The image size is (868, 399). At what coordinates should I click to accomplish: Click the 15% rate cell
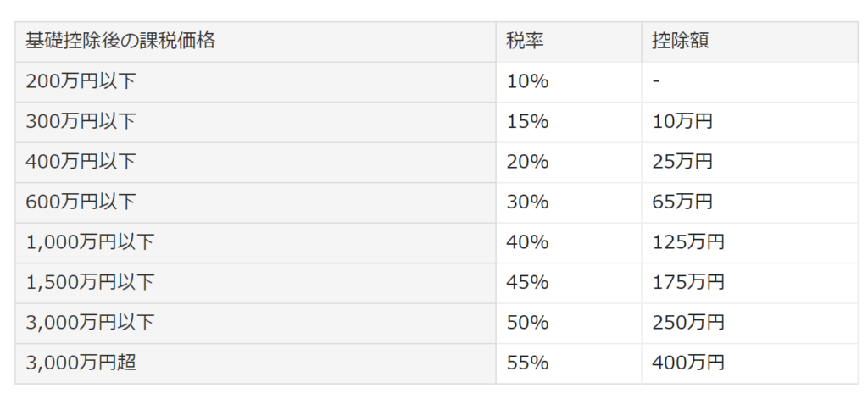(x=569, y=122)
